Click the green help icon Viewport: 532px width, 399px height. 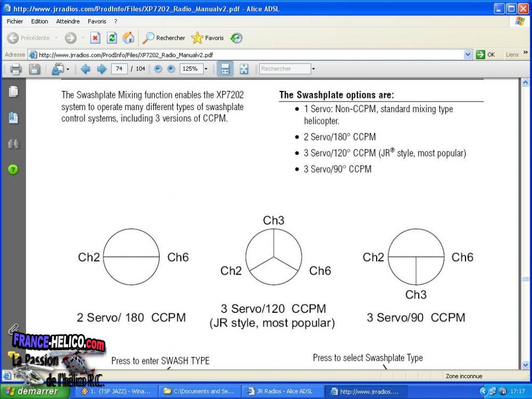pos(13,169)
